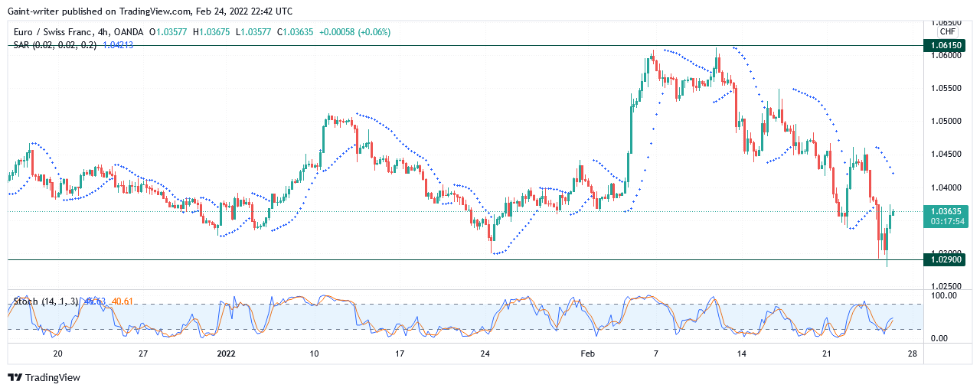Click the high value H1.03675
The image size is (980, 391).
[x=213, y=31]
